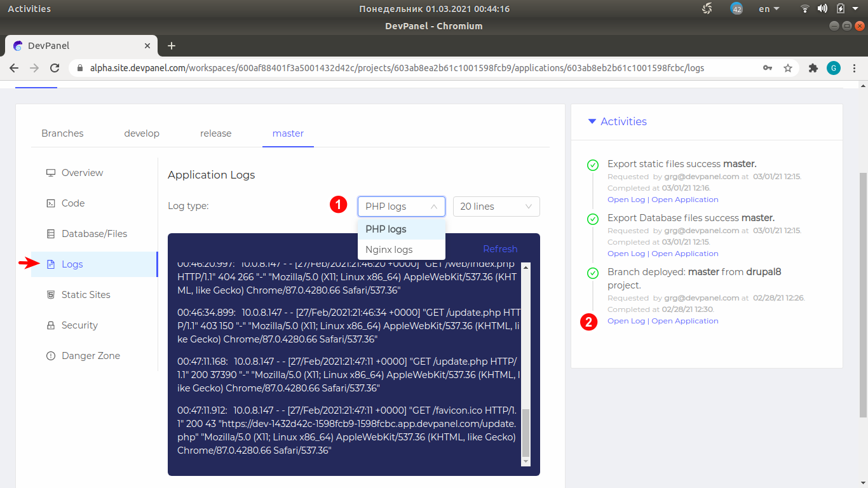Image resolution: width=868 pixels, height=488 pixels.
Task: Open the language selector showing en
Action: click(x=768, y=8)
